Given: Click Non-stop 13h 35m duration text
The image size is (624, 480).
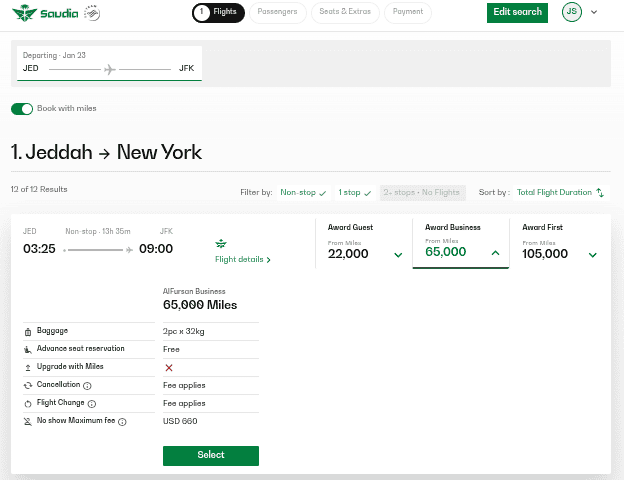Looking at the screenshot, I should click(x=98, y=231).
